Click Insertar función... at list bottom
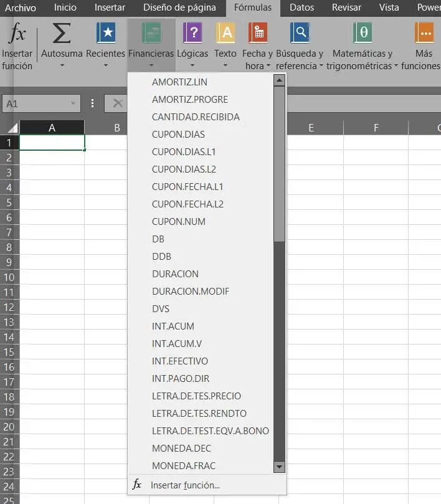Screen dimensions: 441x504 tap(207, 485)
